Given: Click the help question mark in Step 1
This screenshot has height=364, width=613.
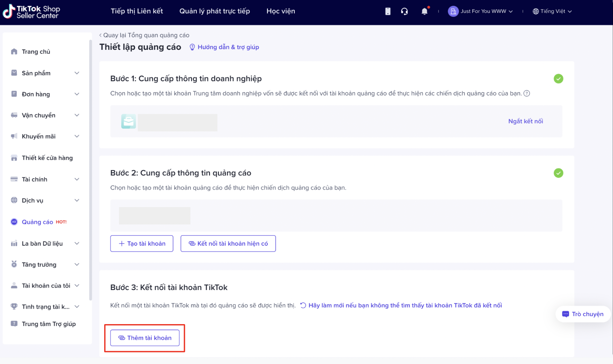Looking at the screenshot, I should click(x=526, y=94).
